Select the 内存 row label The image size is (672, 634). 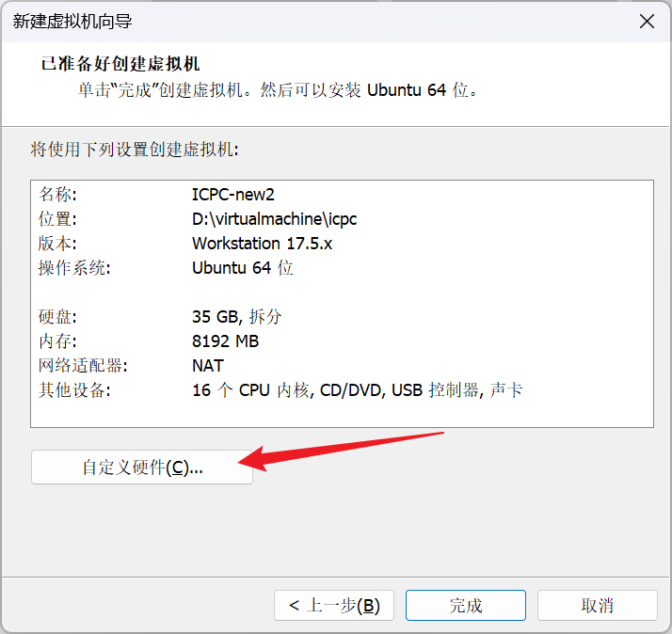(x=57, y=341)
